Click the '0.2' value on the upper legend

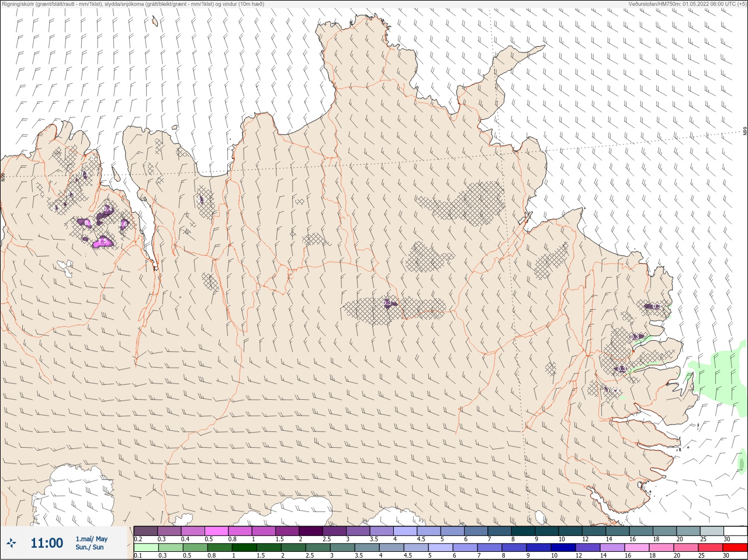pos(138,539)
